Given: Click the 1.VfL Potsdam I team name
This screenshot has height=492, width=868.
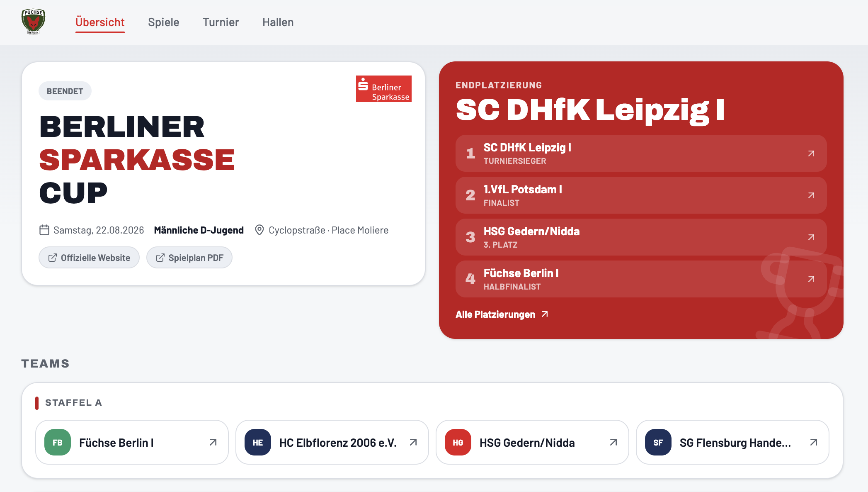Looking at the screenshot, I should (523, 189).
